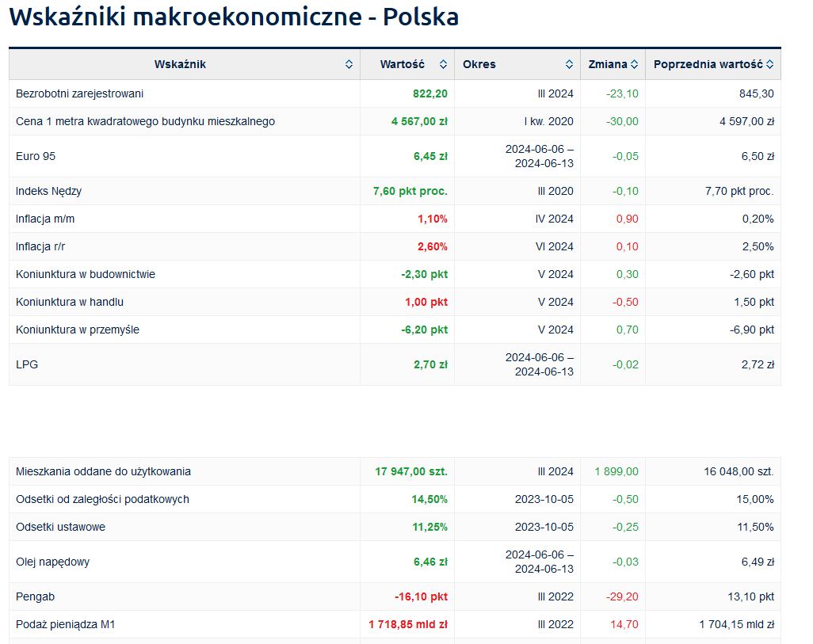813x644 pixels.
Task: Click the sort icon in Wskaźnik column header
Action: (349, 65)
